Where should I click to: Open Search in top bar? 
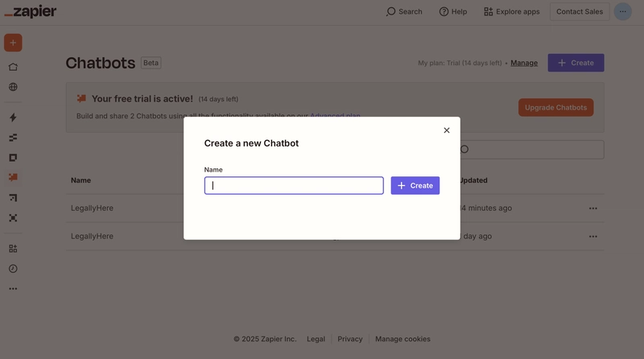404,11
